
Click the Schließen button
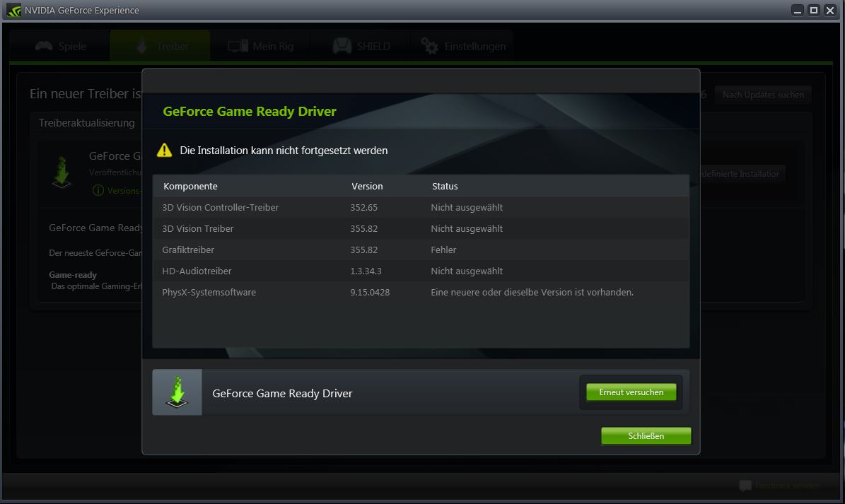[646, 436]
